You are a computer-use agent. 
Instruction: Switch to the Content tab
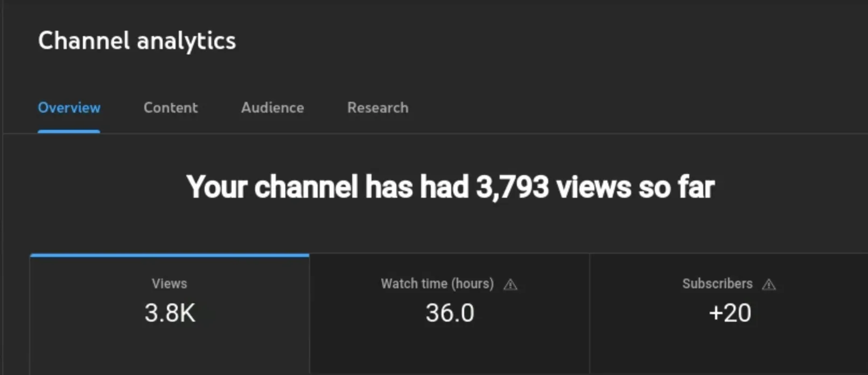171,108
